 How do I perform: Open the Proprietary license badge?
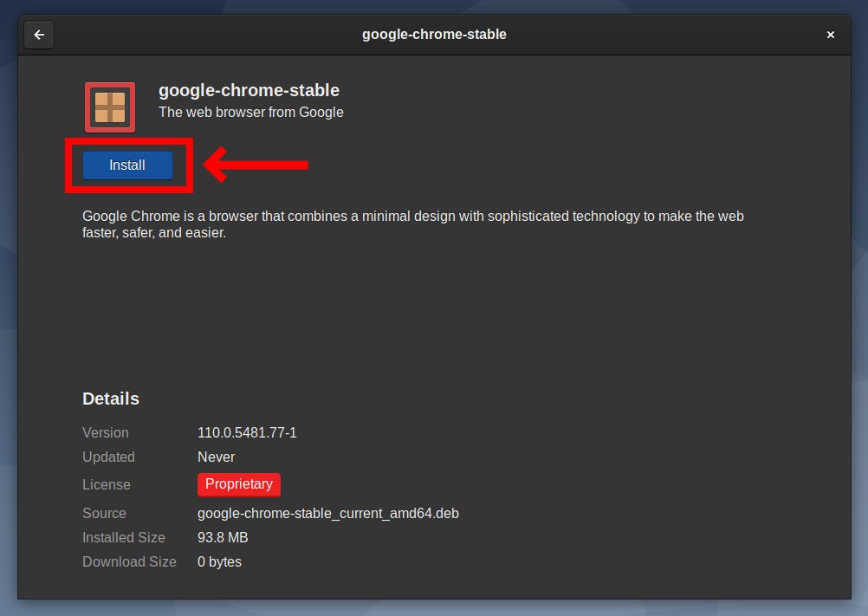tap(239, 484)
